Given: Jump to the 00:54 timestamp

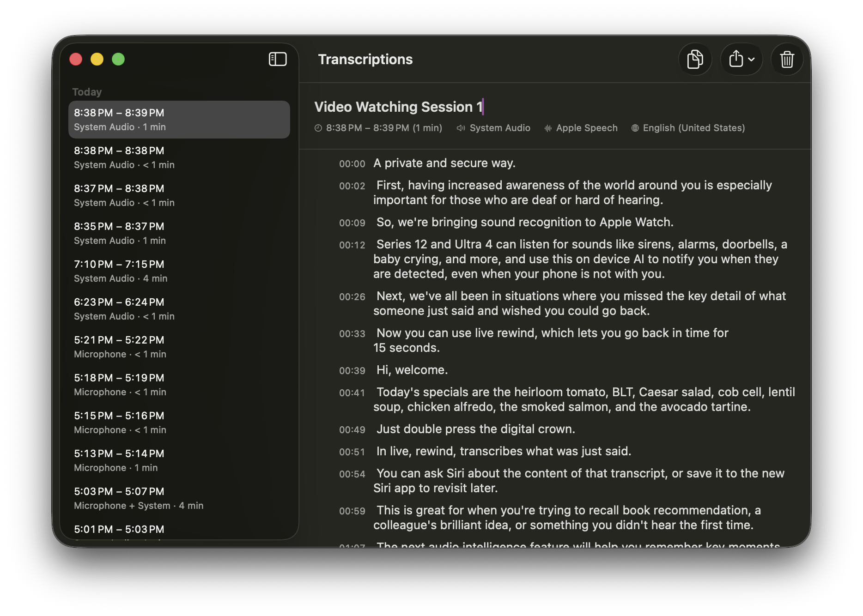Looking at the screenshot, I should [x=352, y=474].
